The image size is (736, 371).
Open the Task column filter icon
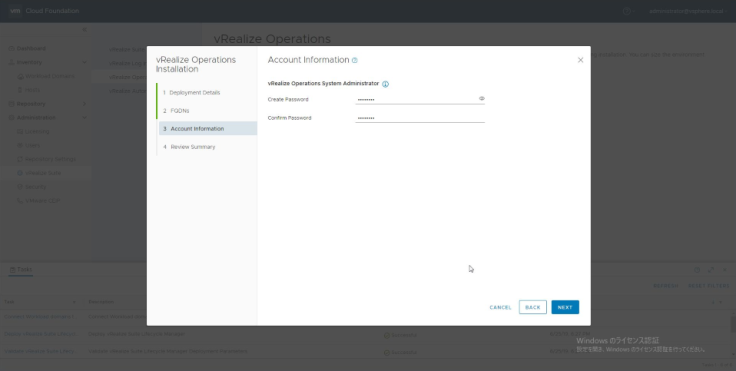(x=74, y=301)
